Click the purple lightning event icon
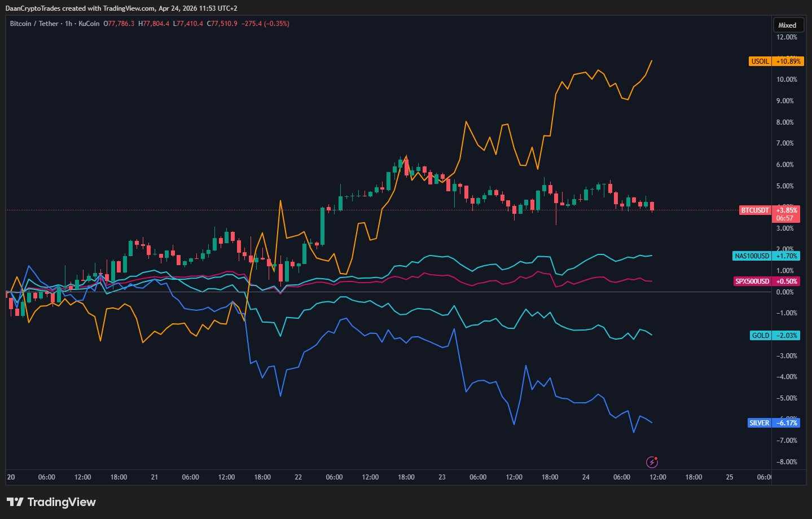 coord(652,462)
